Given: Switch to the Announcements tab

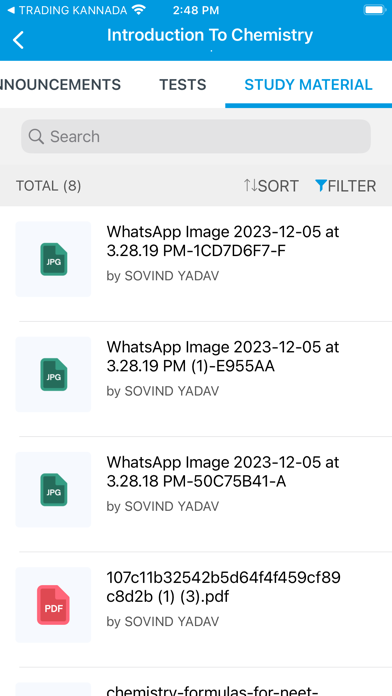Looking at the screenshot, I should tap(60, 84).
